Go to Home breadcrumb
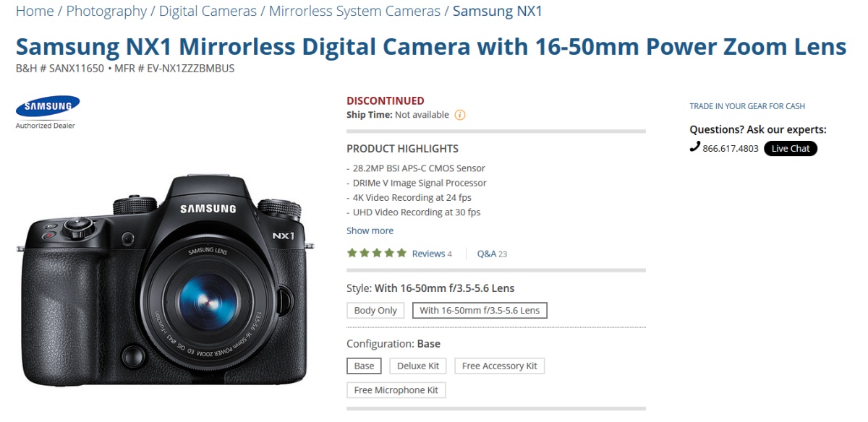This screenshot has width=868, height=422. pyautogui.click(x=35, y=11)
